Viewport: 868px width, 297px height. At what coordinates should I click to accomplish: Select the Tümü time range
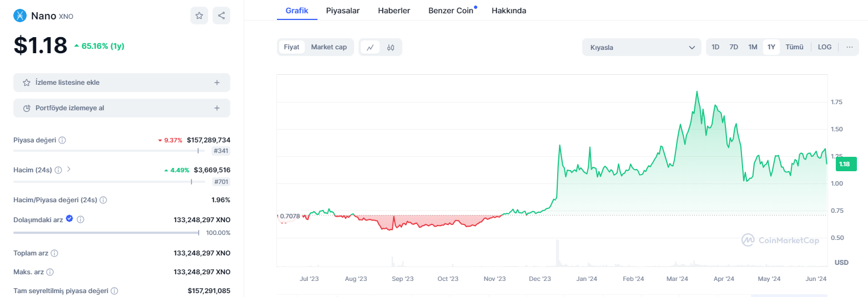(x=795, y=47)
